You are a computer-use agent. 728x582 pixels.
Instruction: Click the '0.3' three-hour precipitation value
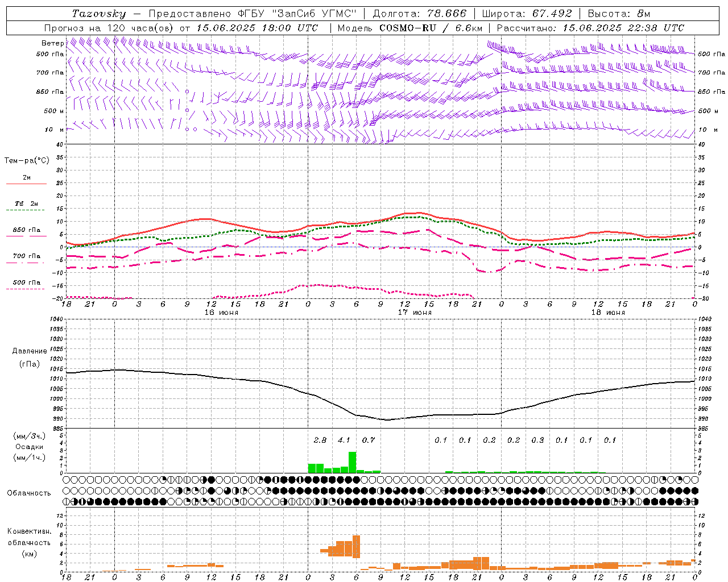537,440
